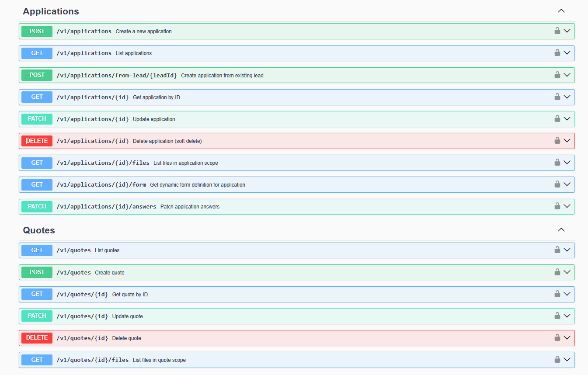The height and width of the screenshot is (375, 588).
Task: Click the DELETE badge for /v1/applications/{id}
Action: pos(37,141)
